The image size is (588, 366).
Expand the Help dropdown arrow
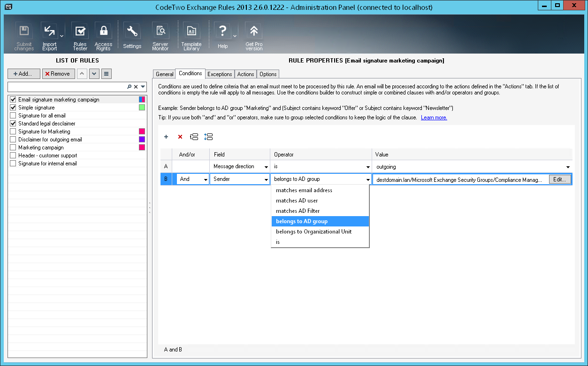click(235, 36)
